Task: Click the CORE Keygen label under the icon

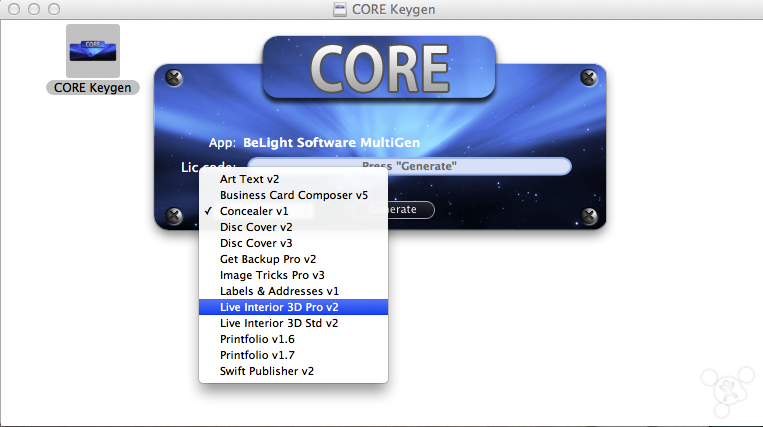Action: click(x=93, y=87)
